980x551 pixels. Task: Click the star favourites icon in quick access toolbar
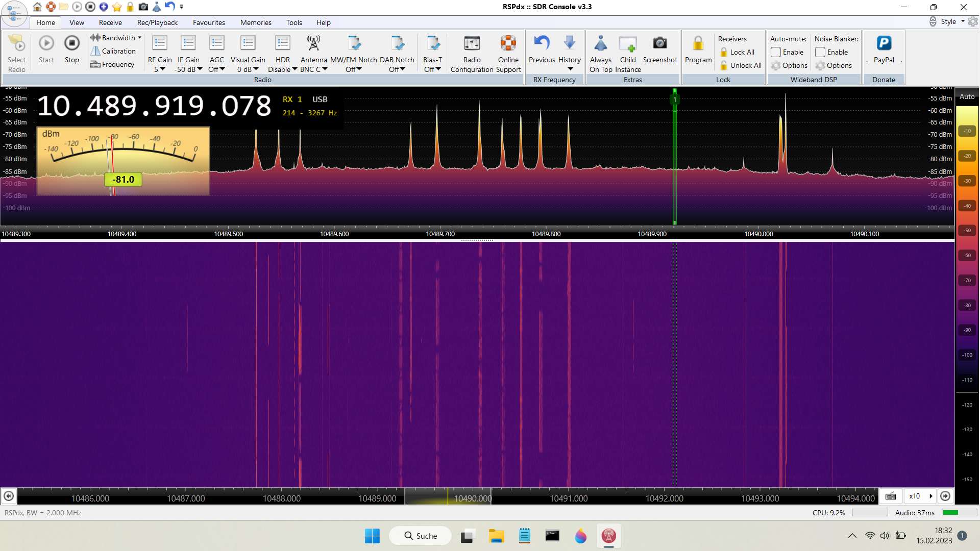(x=117, y=7)
